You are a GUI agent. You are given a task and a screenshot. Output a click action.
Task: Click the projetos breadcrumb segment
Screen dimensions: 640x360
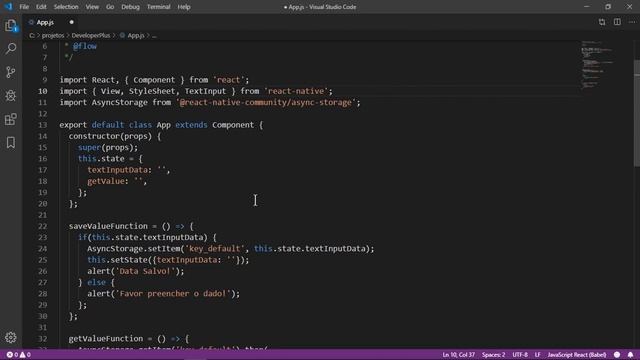[x=53, y=36]
